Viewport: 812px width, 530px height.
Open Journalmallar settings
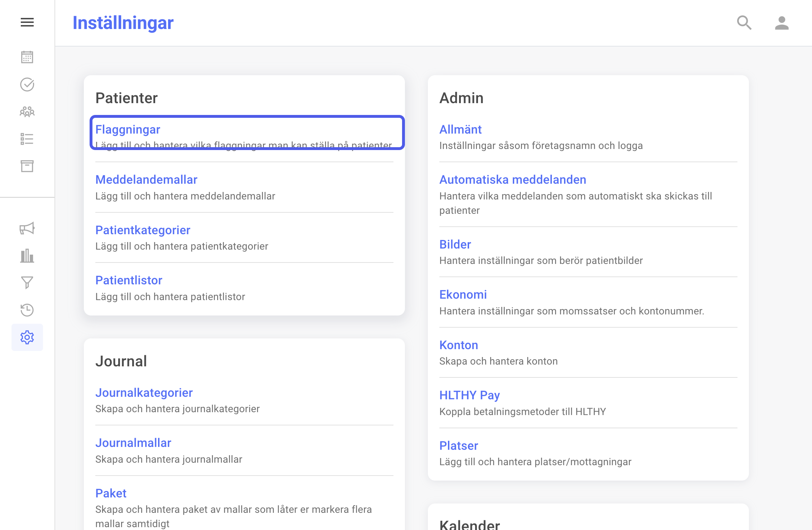point(133,443)
